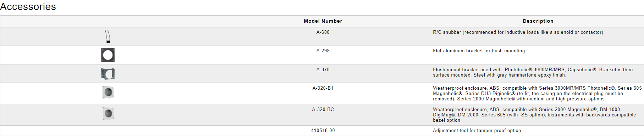
Task: Click the Description column header
Action: [538, 21]
